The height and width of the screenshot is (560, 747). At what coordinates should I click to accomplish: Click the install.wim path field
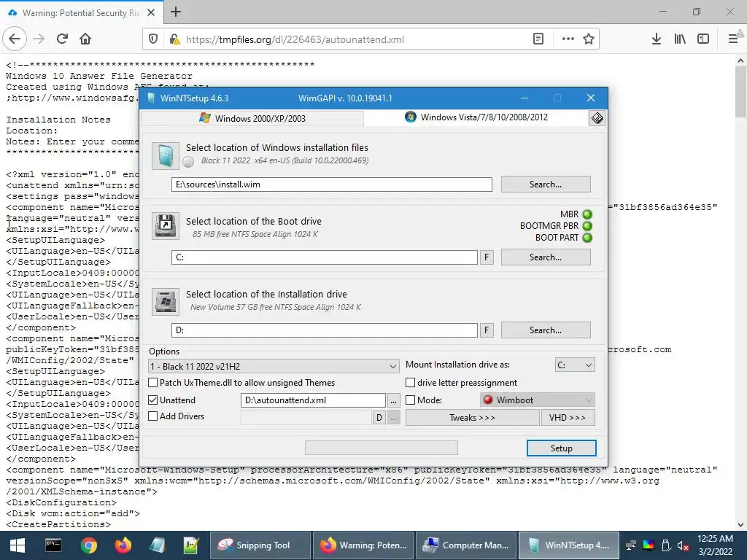[332, 184]
